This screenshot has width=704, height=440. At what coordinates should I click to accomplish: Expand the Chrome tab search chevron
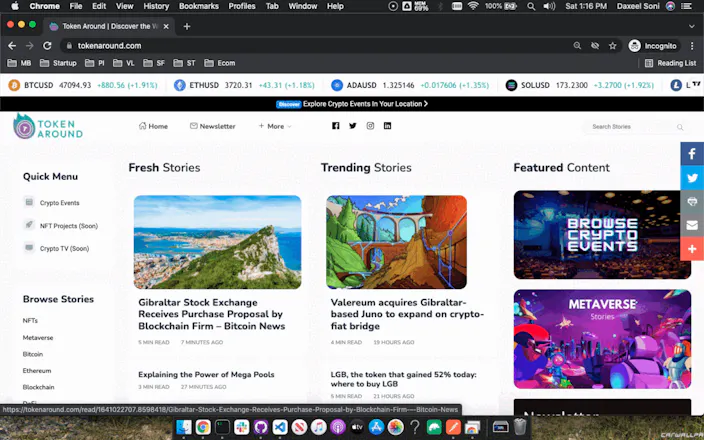click(691, 26)
